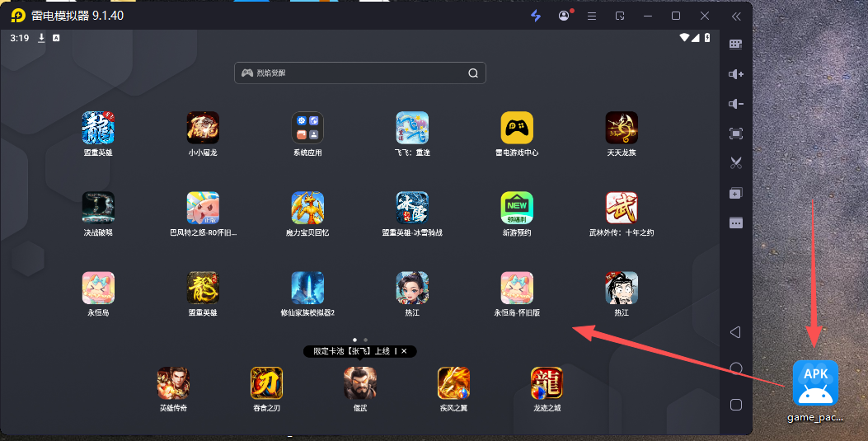Open the hamburger menu in title bar
This screenshot has width=868, height=441.
(591, 16)
